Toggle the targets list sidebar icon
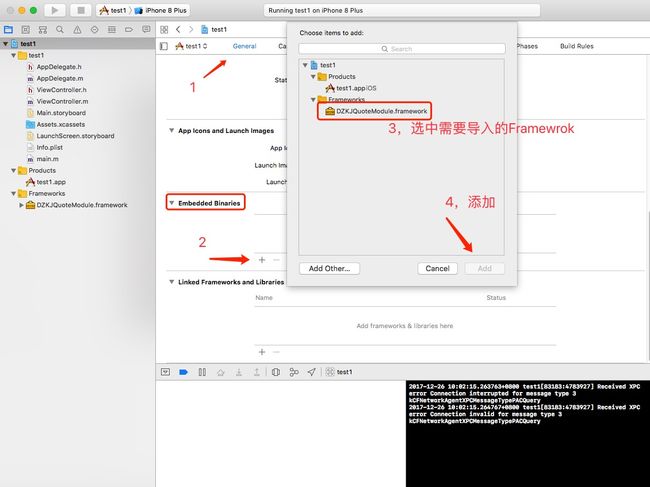This screenshot has width=650, height=487. click(x=164, y=46)
